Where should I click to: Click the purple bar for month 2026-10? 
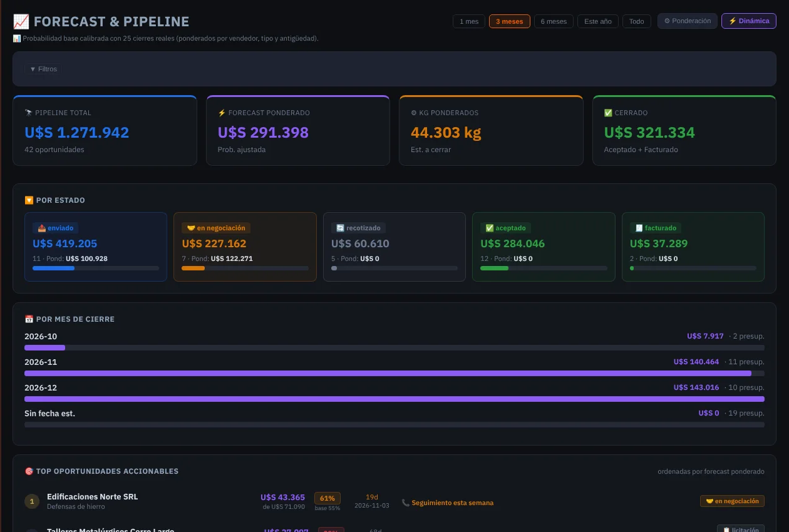44,348
